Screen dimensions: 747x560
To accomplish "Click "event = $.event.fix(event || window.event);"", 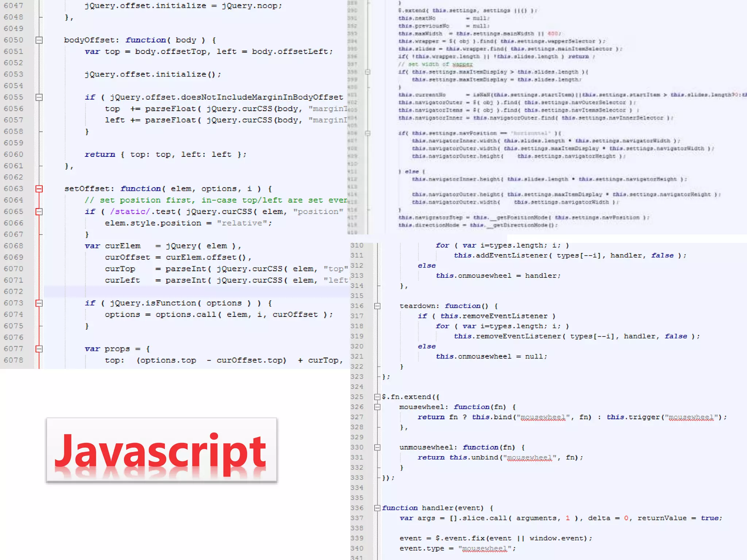I will click(496, 538).
